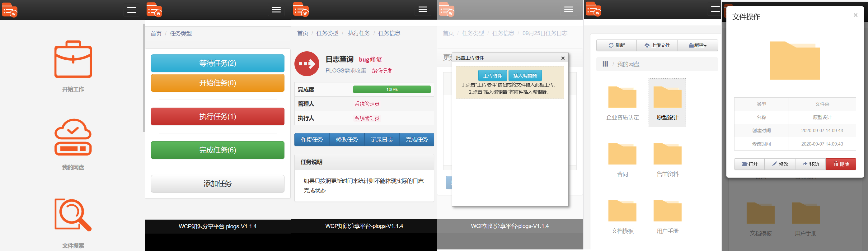
Task: Click the 刷新 refresh button
Action: click(617, 45)
